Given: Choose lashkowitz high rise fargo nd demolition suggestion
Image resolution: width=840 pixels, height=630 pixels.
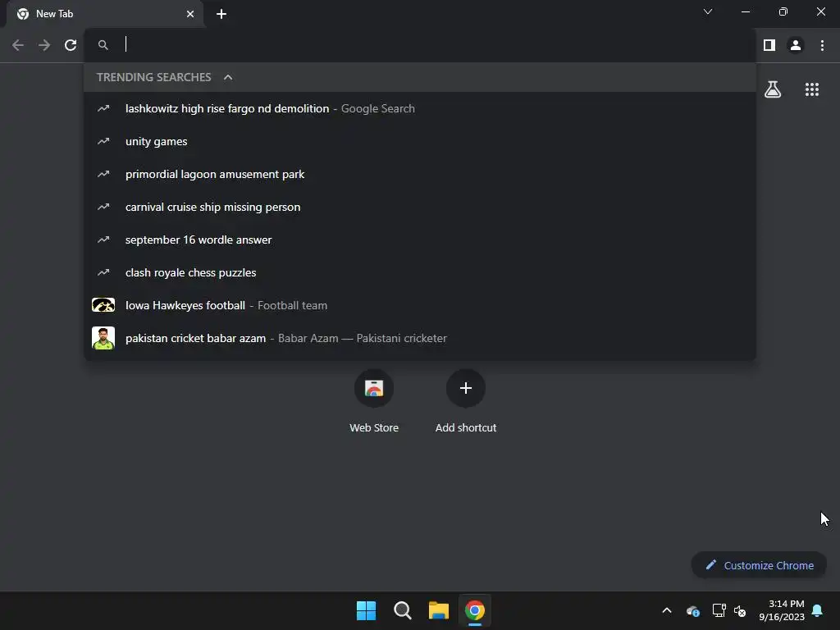Looking at the screenshot, I should 420,109.
